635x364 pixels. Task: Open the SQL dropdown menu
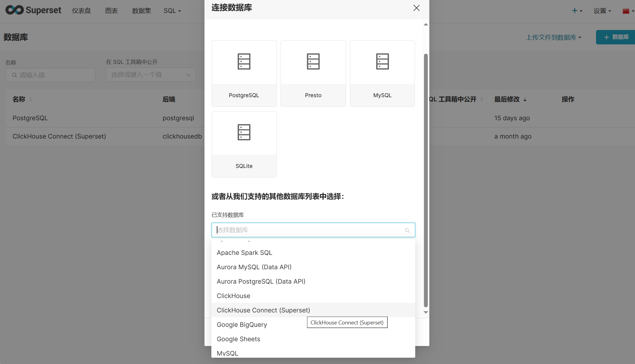point(172,11)
